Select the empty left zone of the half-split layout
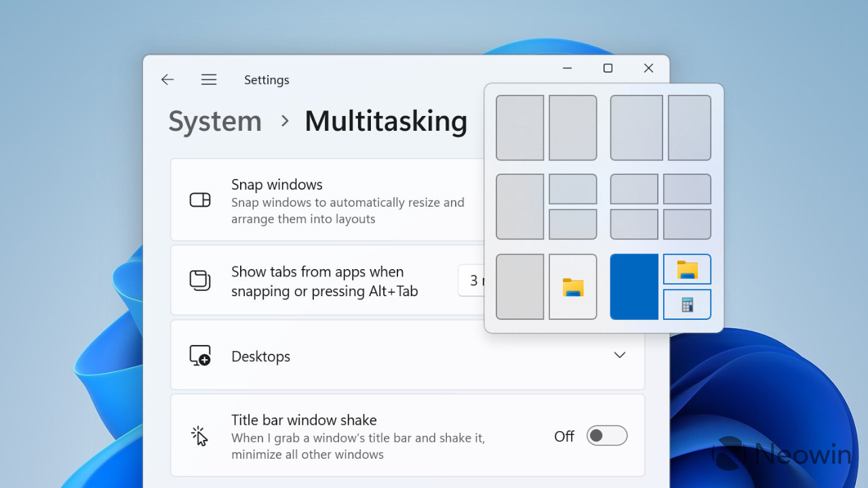This screenshot has width=868, height=488. pos(519,287)
